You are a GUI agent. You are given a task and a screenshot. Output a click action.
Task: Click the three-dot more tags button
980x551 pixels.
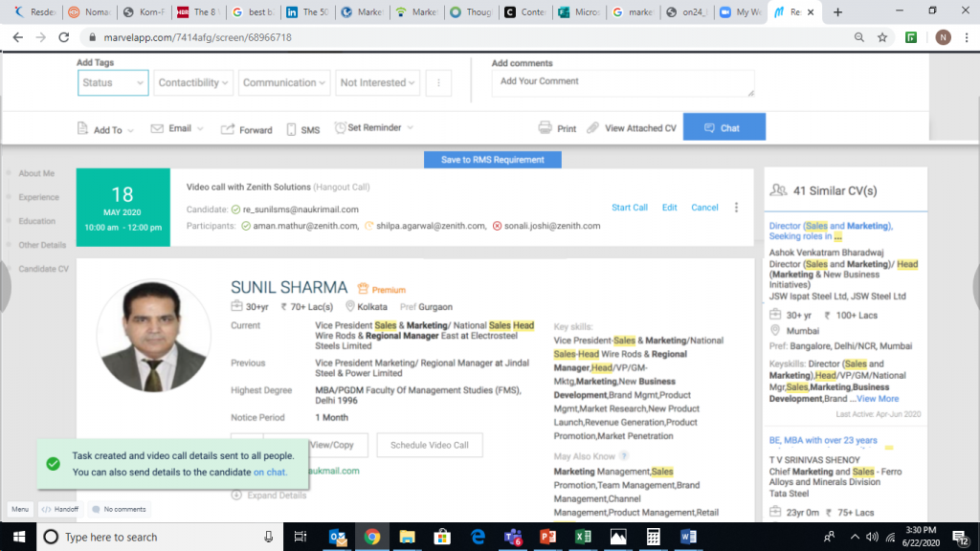coord(438,82)
